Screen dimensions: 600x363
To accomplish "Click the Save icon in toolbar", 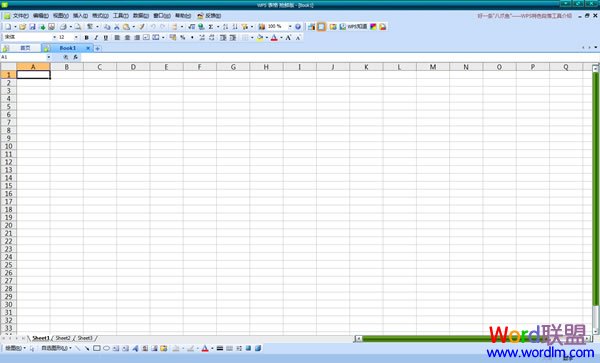I will 33,27.
